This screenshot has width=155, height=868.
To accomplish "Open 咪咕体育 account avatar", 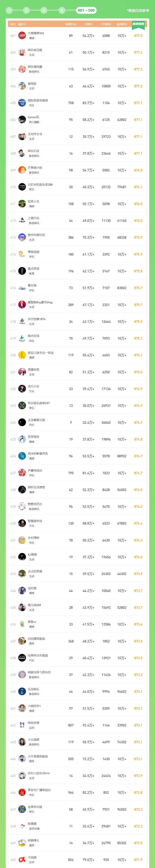I will (x=22, y=726).
